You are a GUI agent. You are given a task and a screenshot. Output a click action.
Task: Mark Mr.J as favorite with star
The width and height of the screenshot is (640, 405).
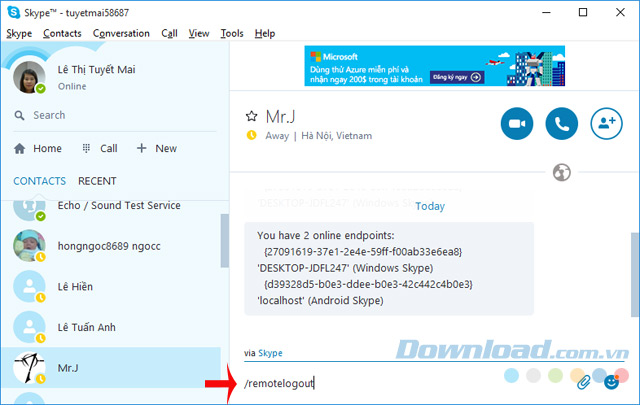(x=251, y=116)
